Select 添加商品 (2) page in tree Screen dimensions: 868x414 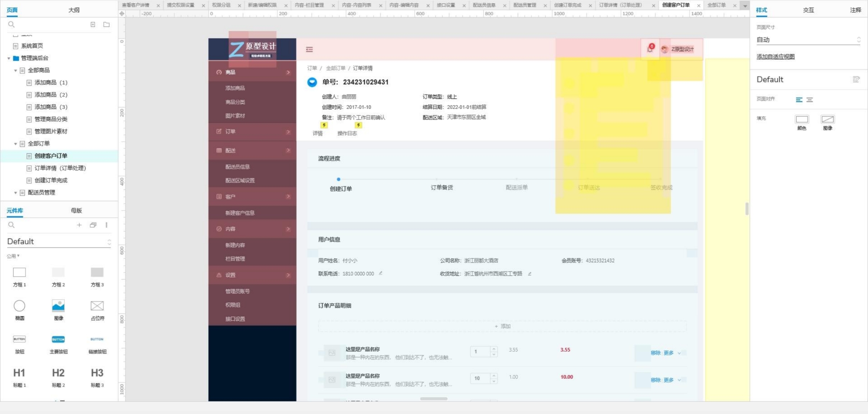(x=51, y=95)
